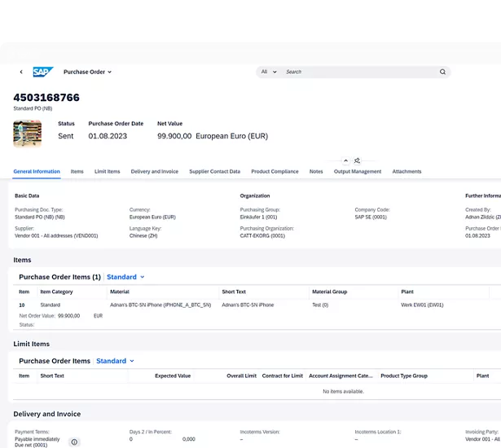
Task: Click the SAP logo
Action: point(43,72)
